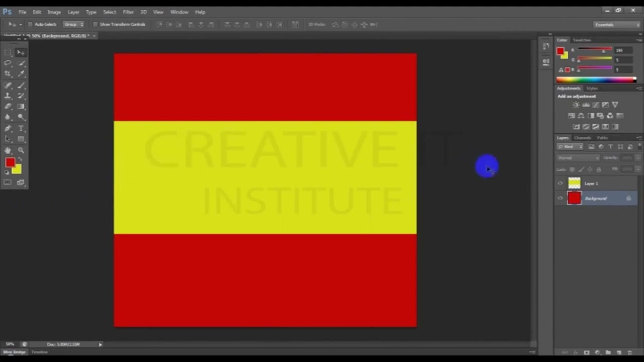Select the History Brush tool

pos(21,96)
